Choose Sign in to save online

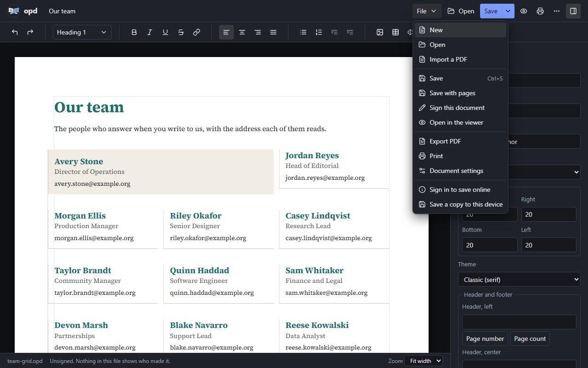click(460, 190)
